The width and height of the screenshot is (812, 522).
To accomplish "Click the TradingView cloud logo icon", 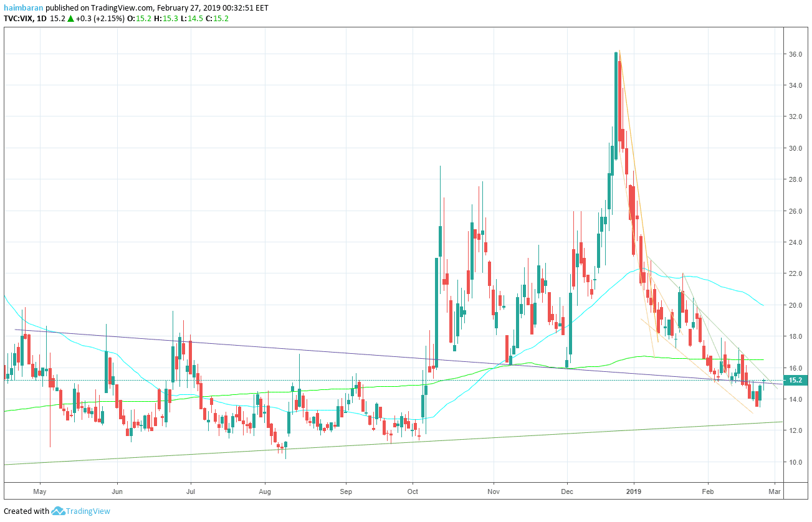I will tap(59, 511).
